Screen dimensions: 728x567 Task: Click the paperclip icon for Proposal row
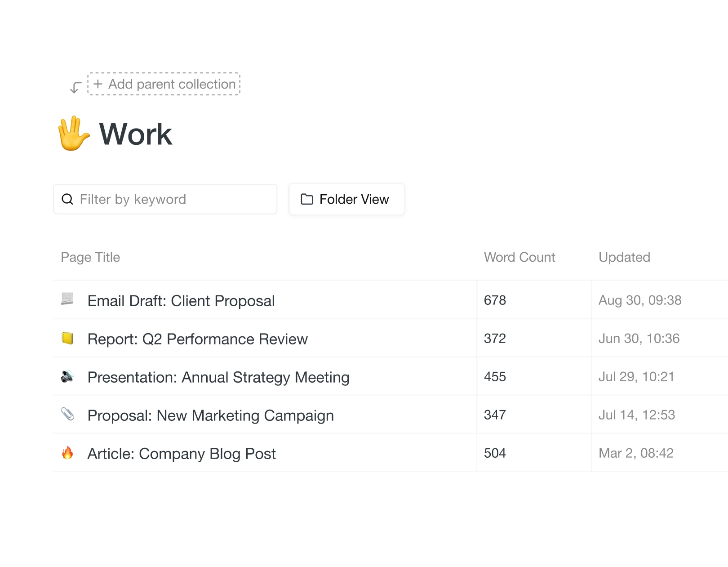tap(67, 414)
